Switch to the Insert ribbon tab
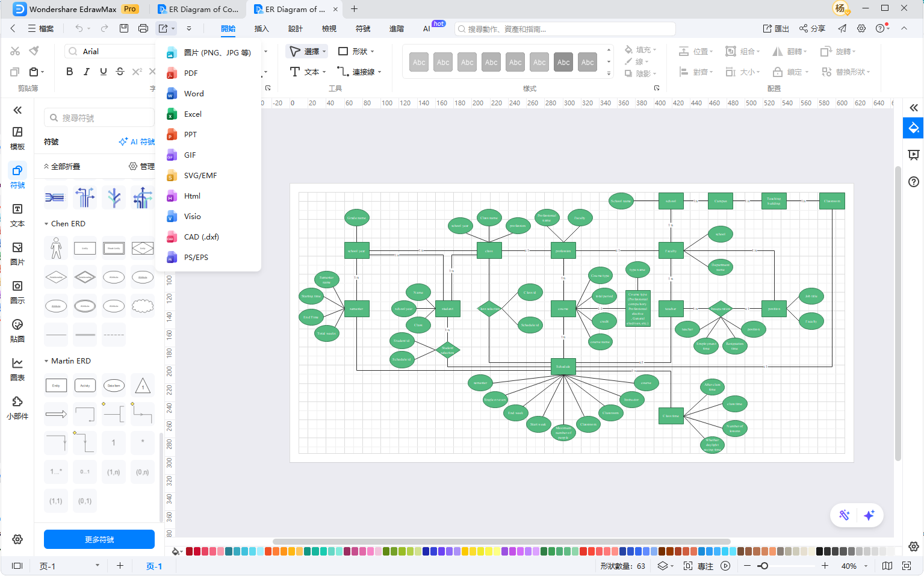 pyautogui.click(x=261, y=28)
